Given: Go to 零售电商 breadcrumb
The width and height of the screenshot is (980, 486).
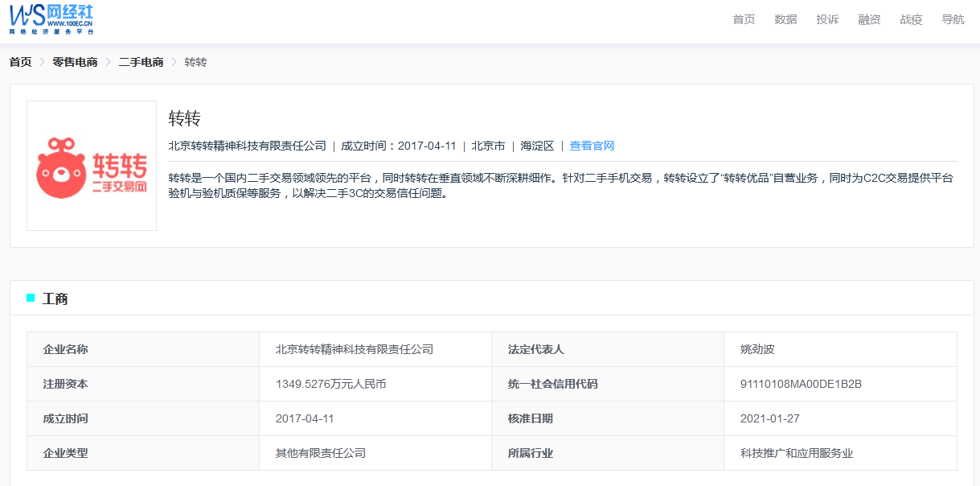Looking at the screenshot, I should (x=75, y=62).
